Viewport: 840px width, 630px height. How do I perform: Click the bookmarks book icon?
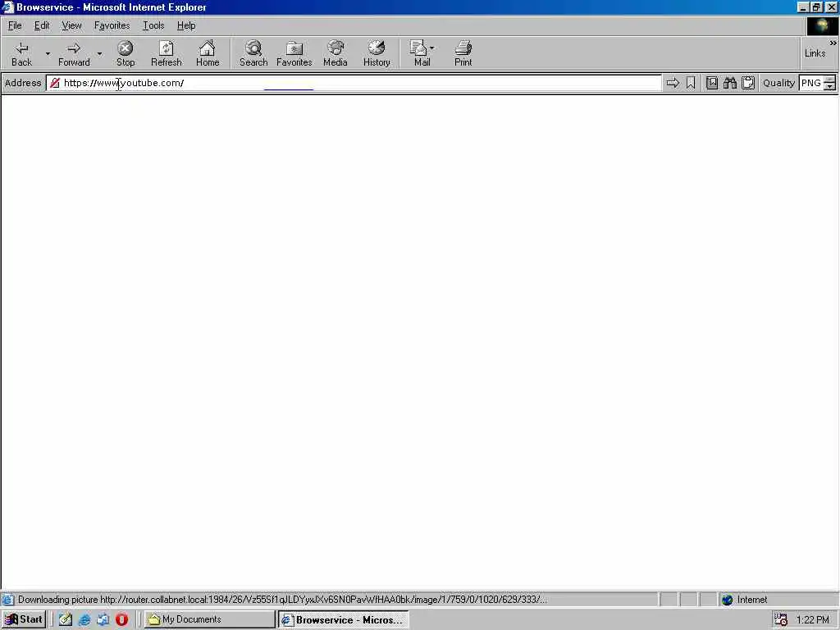[x=711, y=83]
